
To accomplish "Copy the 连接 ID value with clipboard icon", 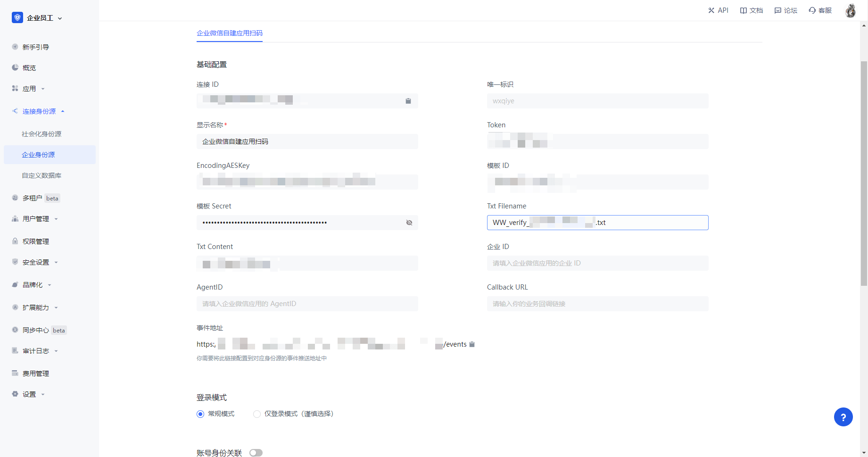I will (408, 101).
